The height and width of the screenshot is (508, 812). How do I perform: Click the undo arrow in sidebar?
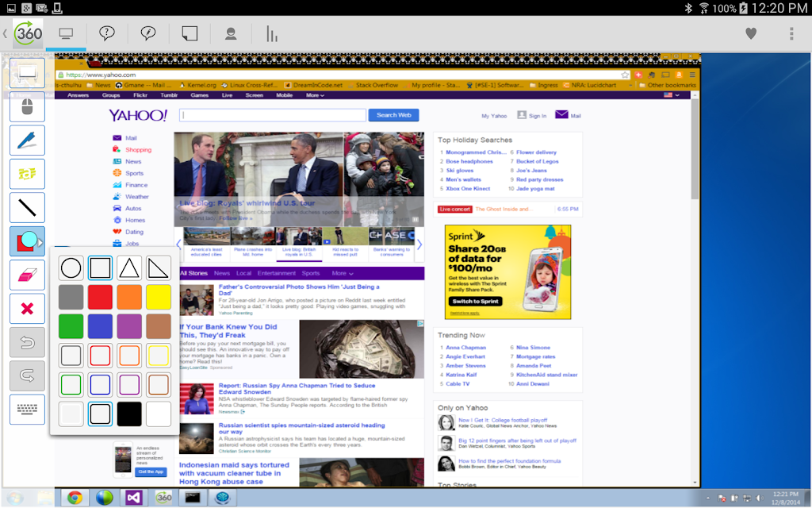[x=27, y=342]
